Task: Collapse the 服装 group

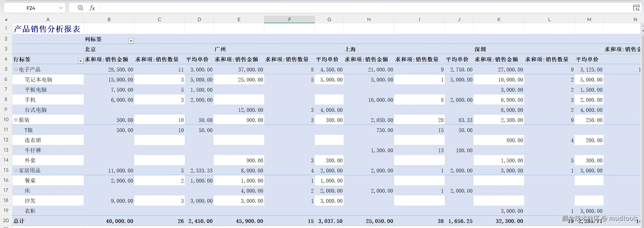Action: pos(16,119)
